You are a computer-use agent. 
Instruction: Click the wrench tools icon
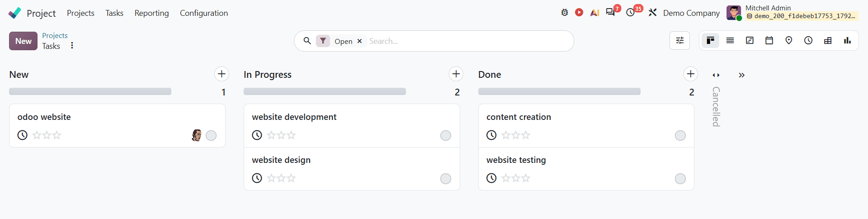pyautogui.click(x=652, y=13)
